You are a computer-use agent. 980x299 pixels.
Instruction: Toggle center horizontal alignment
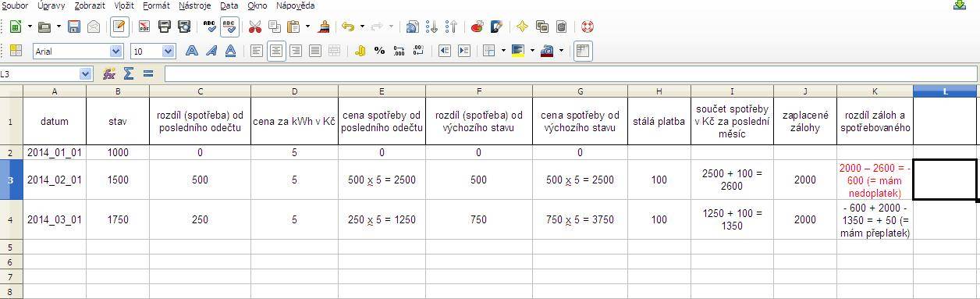point(276,51)
